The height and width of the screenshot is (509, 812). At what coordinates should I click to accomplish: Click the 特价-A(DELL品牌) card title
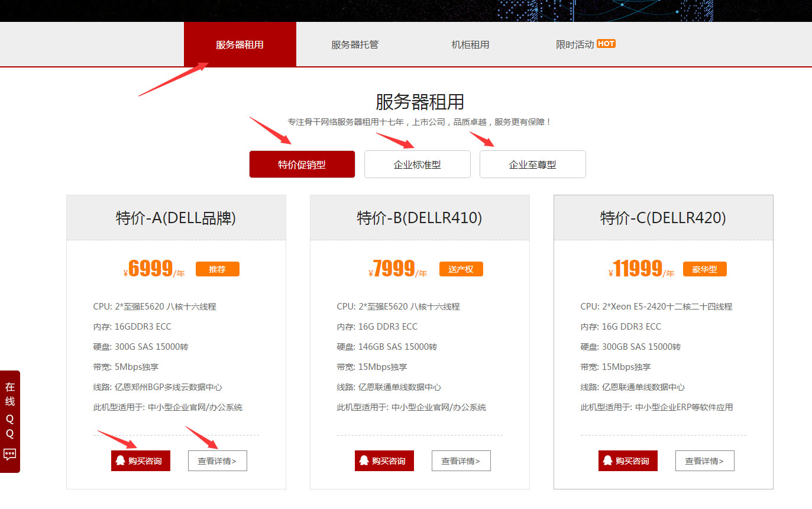pyautogui.click(x=176, y=218)
